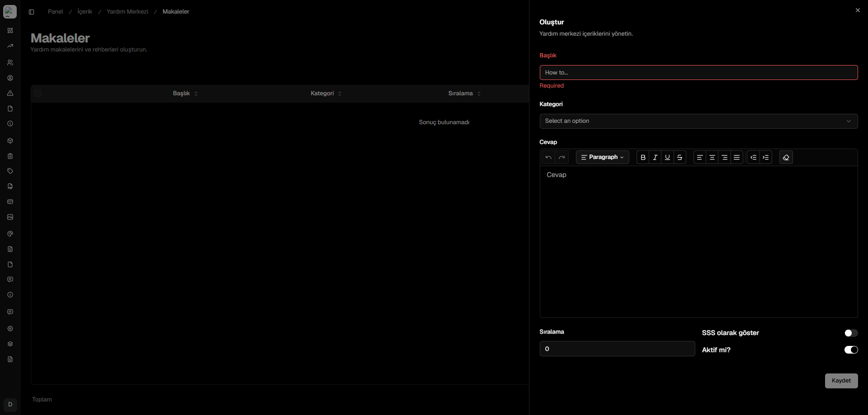Screen dimensions: 868x415
Task: Open the stacked layers icon in sidebar
Action: click(10, 344)
